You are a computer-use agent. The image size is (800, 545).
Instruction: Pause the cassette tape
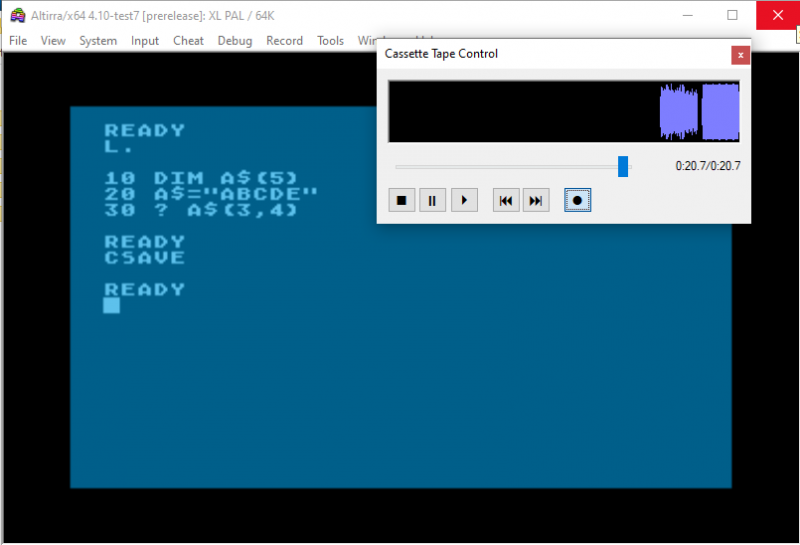click(432, 200)
